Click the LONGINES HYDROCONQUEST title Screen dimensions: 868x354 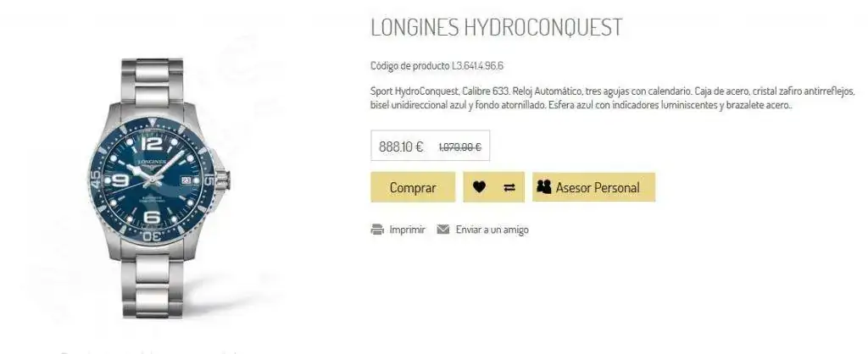[x=497, y=27]
